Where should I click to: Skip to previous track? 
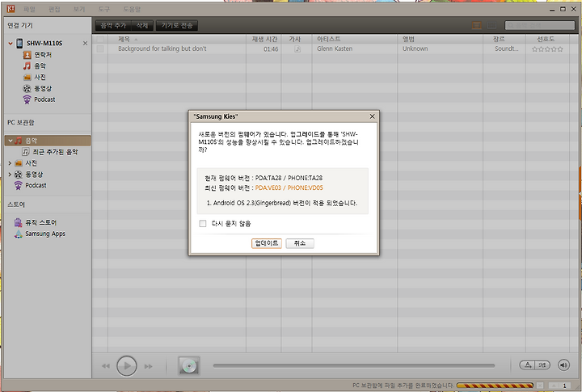point(106,366)
